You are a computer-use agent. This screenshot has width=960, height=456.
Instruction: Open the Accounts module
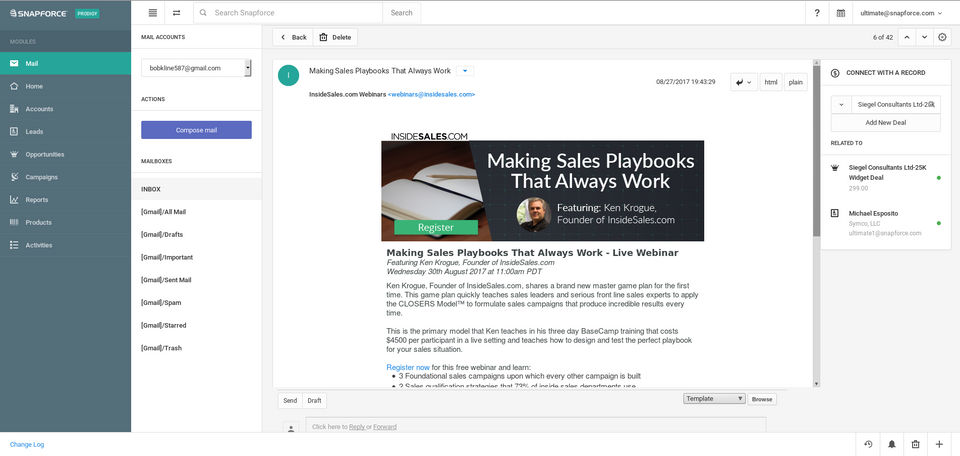[x=66, y=109]
